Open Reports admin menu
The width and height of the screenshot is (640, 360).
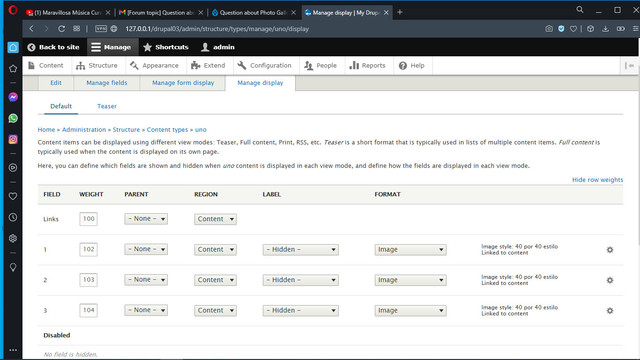[367, 65]
